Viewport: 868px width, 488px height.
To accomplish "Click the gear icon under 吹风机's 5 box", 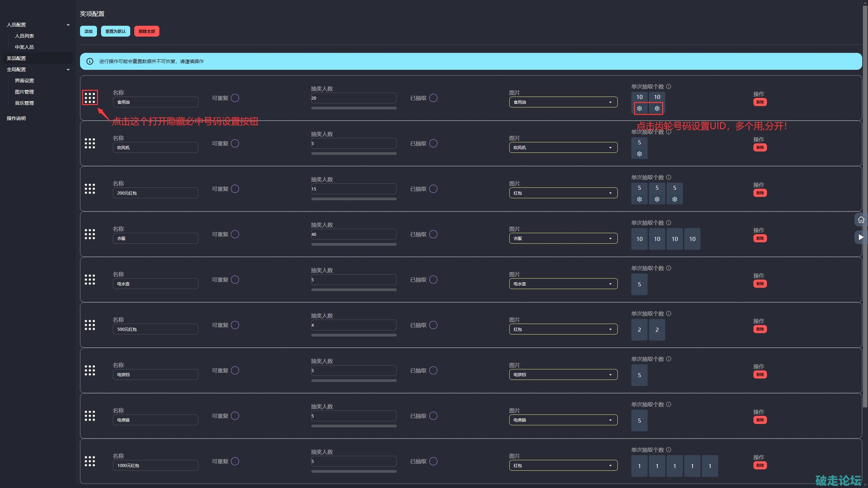I will tap(639, 154).
